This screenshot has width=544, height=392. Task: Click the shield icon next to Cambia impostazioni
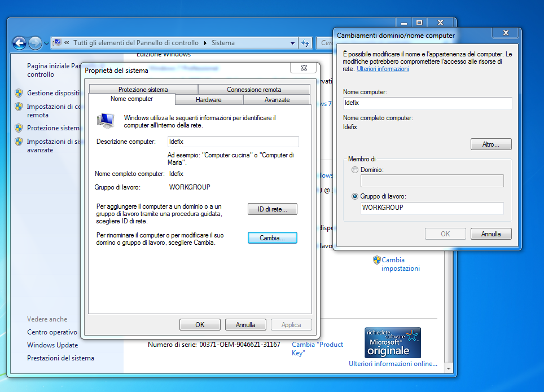376,260
